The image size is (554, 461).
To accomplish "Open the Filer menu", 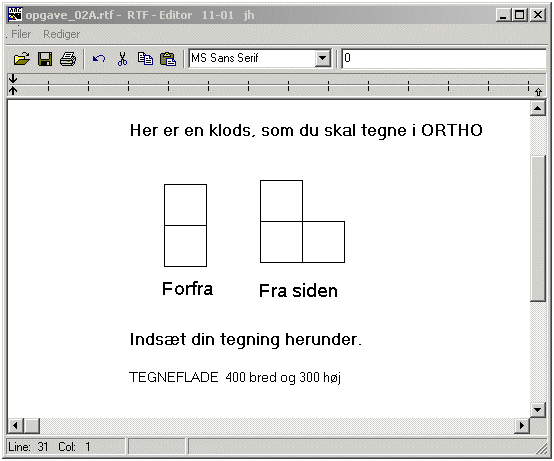I will (x=21, y=34).
